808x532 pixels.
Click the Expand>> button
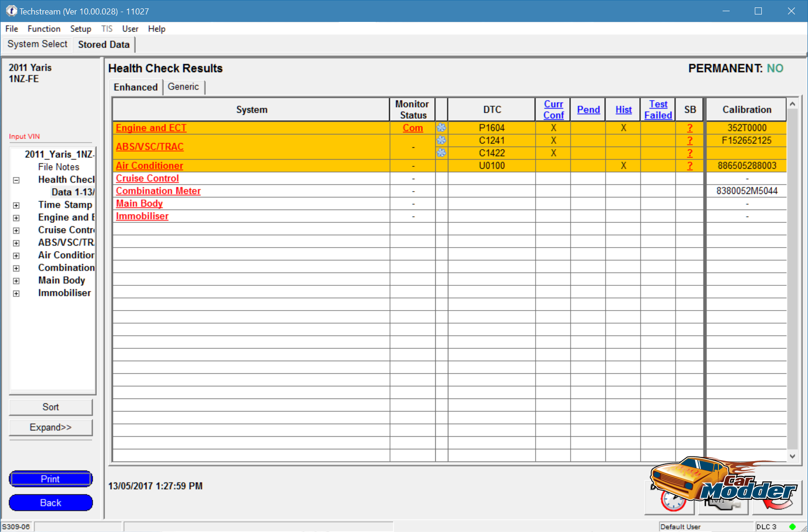pyautogui.click(x=51, y=428)
